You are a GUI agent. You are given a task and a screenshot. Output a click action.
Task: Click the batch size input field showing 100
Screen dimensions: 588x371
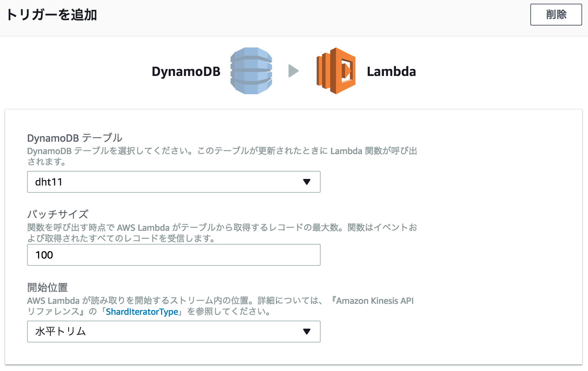click(174, 255)
